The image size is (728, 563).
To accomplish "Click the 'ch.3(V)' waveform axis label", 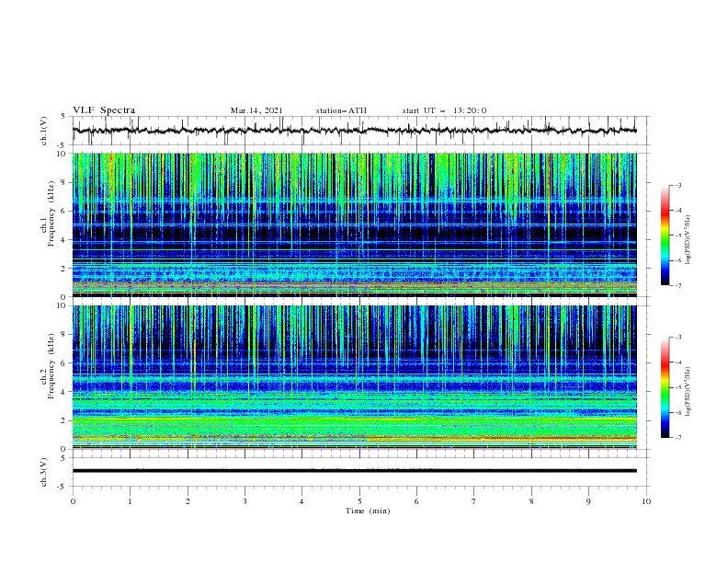I will [x=44, y=472].
